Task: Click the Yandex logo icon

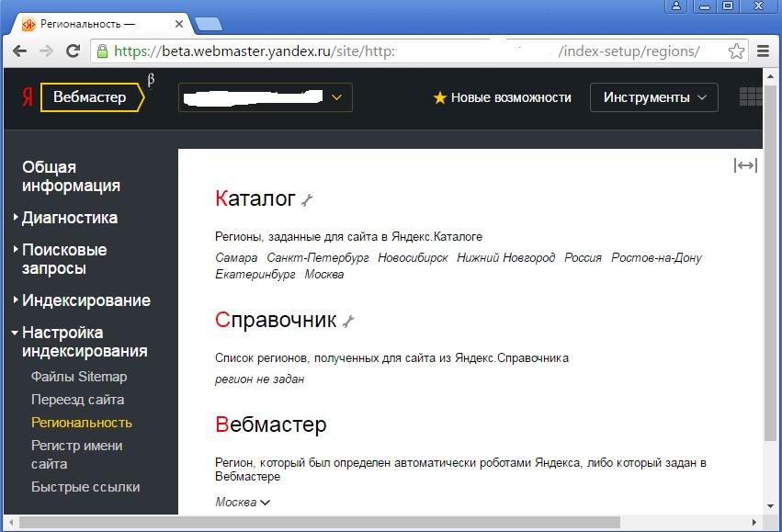Action: point(27,97)
